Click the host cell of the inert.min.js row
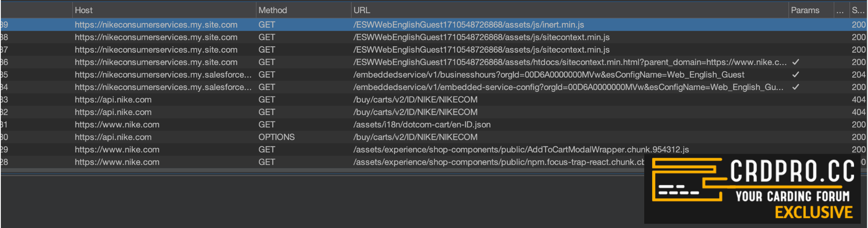Image resolution: width=868 pixels, height=228 pixels. (156, 25)
